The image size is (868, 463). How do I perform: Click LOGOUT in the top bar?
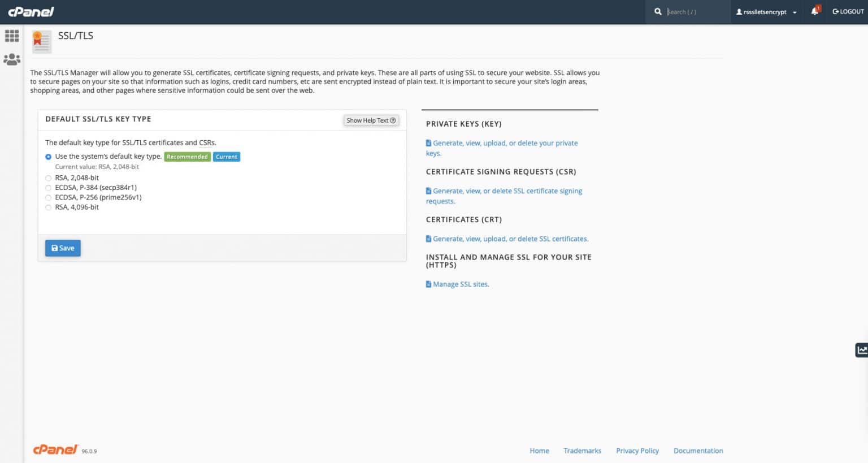pos(848,11)
